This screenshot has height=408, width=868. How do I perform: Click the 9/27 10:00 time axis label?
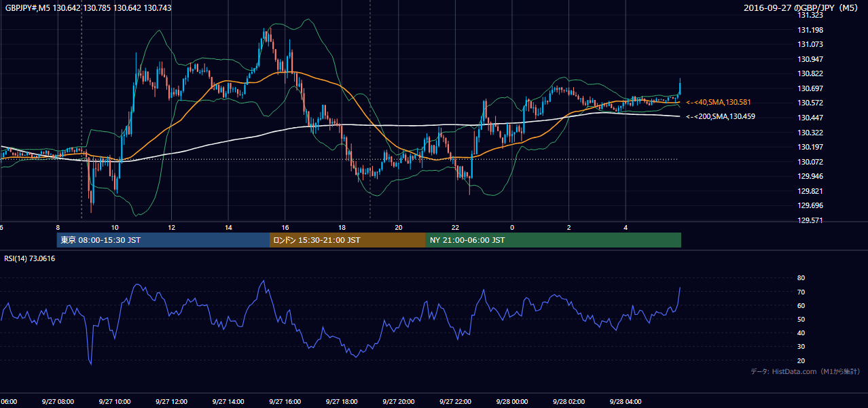114,401
